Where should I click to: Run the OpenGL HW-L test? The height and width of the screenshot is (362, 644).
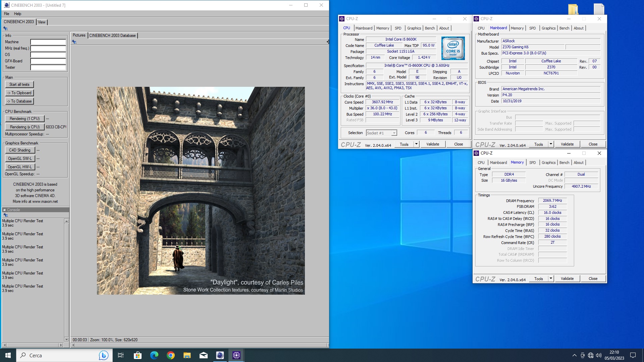point(20,167)
